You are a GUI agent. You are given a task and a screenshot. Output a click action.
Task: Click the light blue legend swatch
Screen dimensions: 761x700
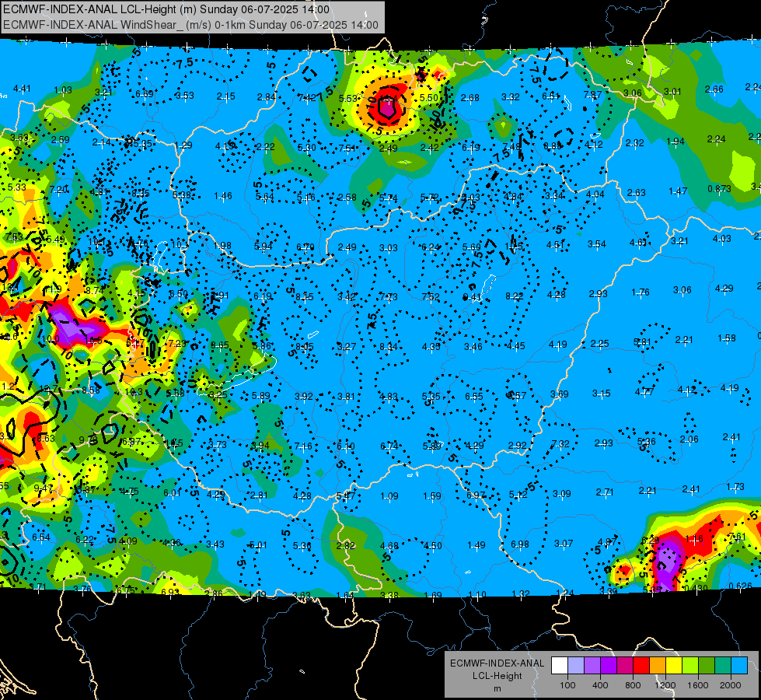click(739, 666)
